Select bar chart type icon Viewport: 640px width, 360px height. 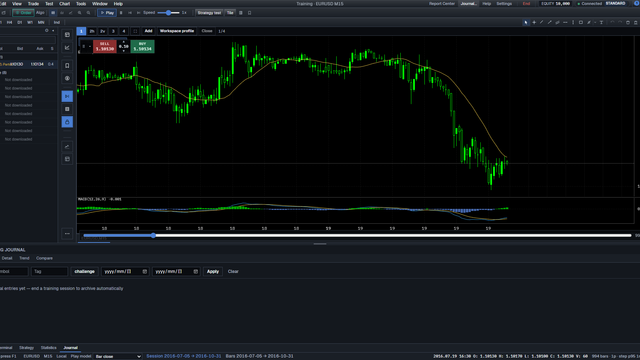62,13
